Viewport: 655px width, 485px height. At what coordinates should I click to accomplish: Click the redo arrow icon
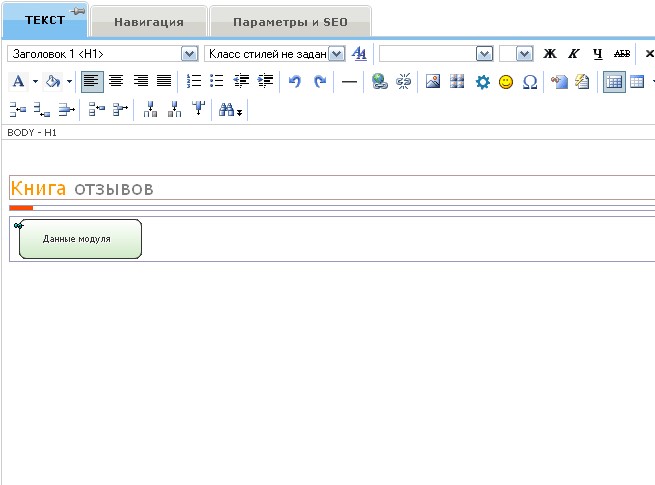pos(319,82)
